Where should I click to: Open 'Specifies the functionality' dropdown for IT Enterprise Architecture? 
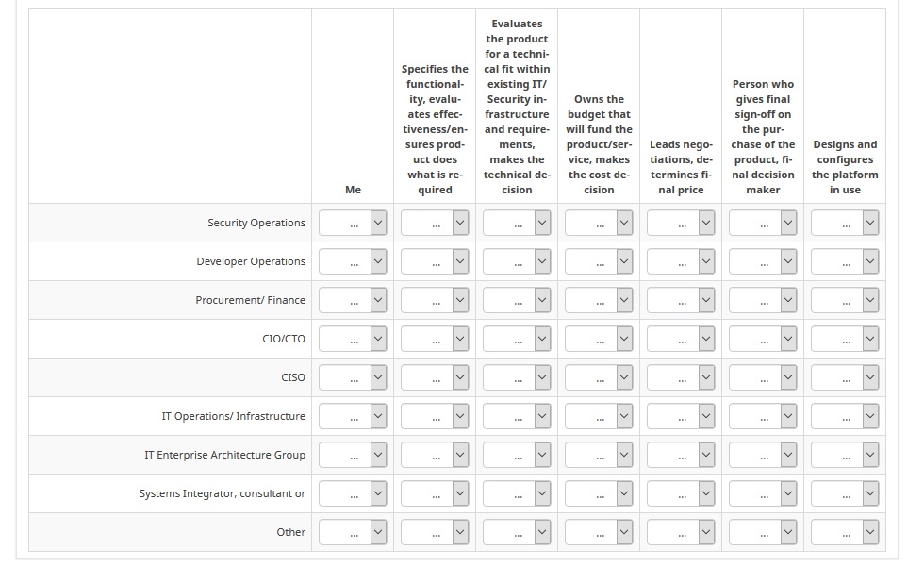click(435, 455)
